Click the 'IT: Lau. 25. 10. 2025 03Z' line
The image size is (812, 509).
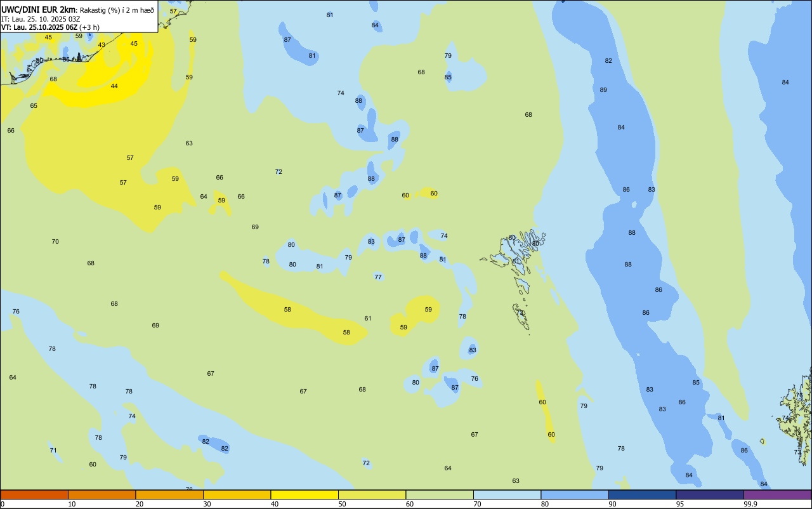click(41, 19)
